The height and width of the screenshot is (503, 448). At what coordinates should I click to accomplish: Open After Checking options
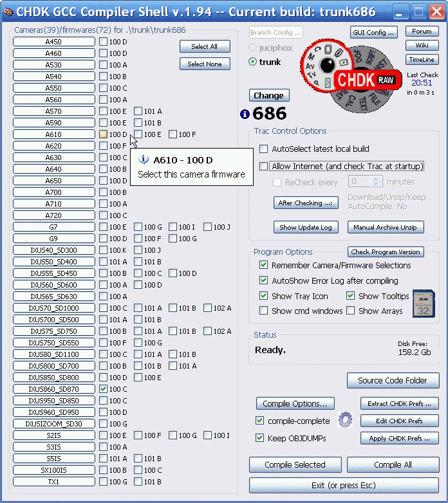pyautogui.click(x=306, y=203)
